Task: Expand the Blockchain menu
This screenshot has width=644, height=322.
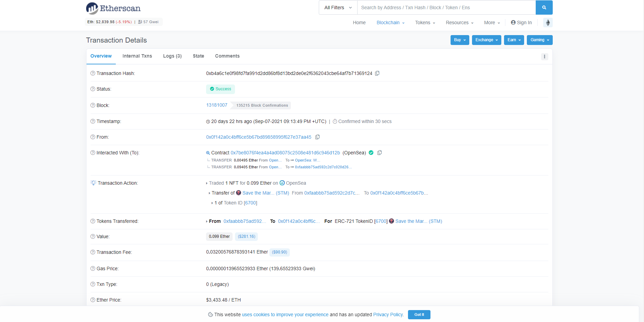Action: pos(390,22)
